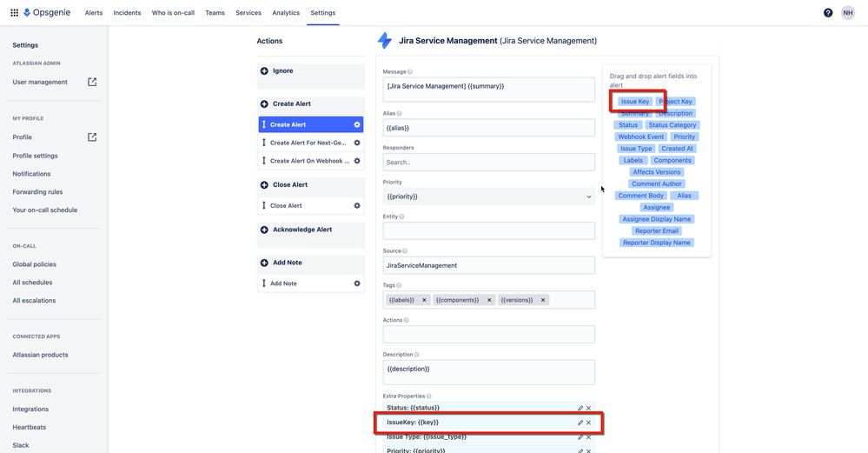
Task: Open All schedules
Action: pyautogui.click(x=32, y=283)
